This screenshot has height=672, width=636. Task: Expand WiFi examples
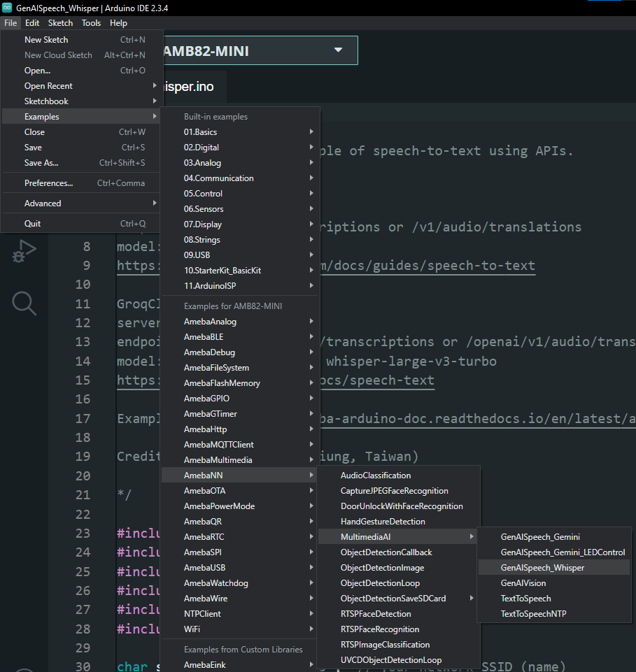(x=240, y=629)
